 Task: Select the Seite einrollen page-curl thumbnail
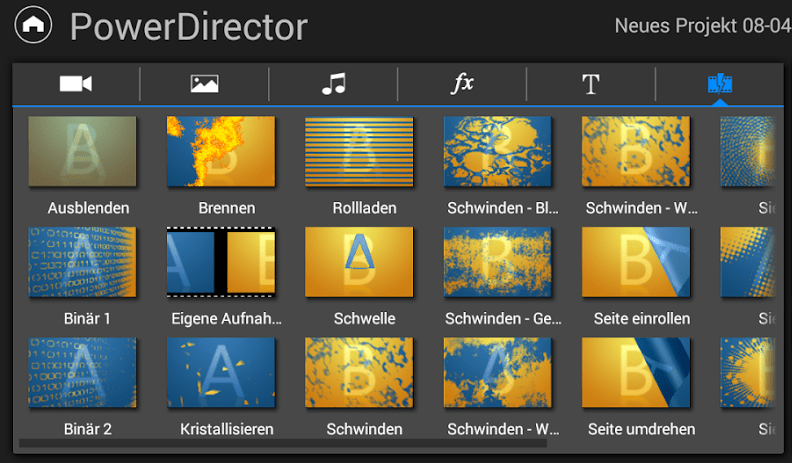click(x=636, y=262)
